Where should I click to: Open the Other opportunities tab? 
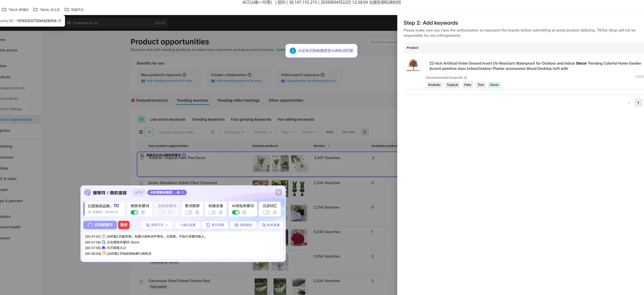286,100
